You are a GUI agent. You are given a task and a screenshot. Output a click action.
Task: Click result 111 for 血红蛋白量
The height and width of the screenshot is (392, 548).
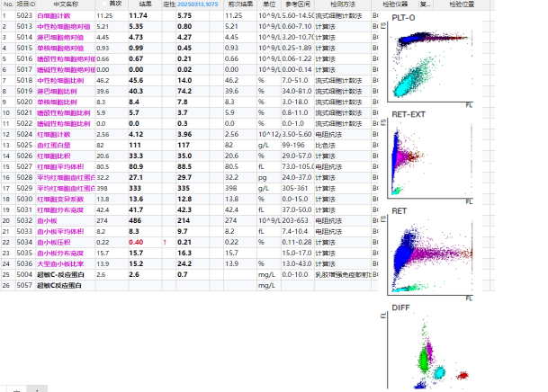click(x=135, y=146)
